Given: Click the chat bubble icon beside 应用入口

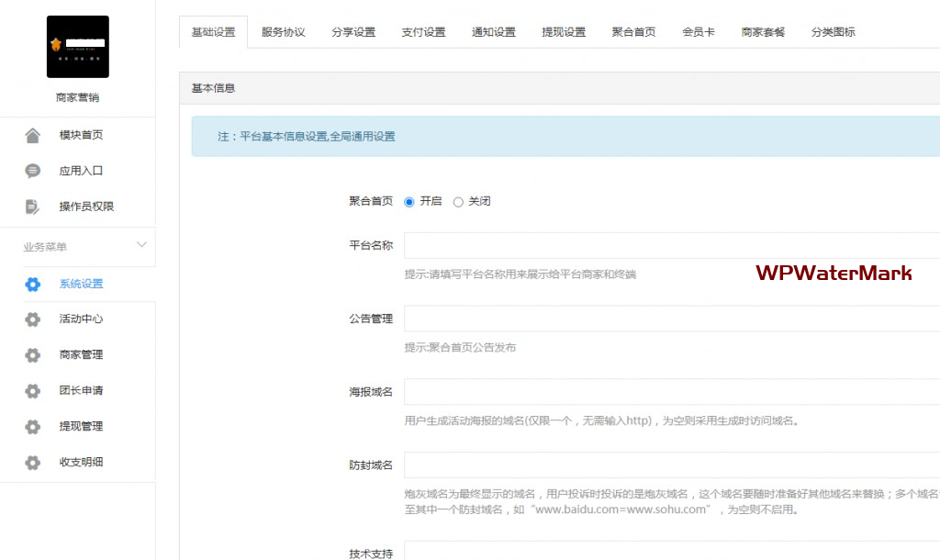Looking at the screenshot, I should point(33,171).
